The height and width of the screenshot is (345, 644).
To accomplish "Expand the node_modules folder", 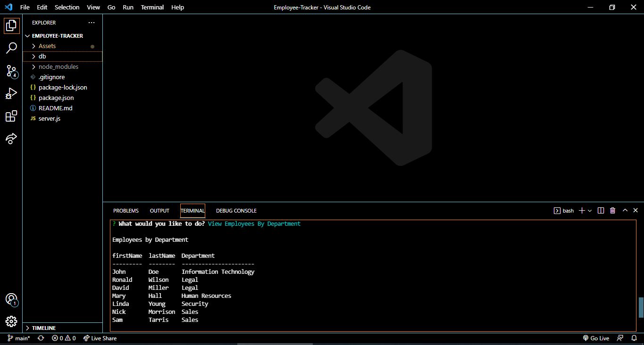I will coord(62,67).
